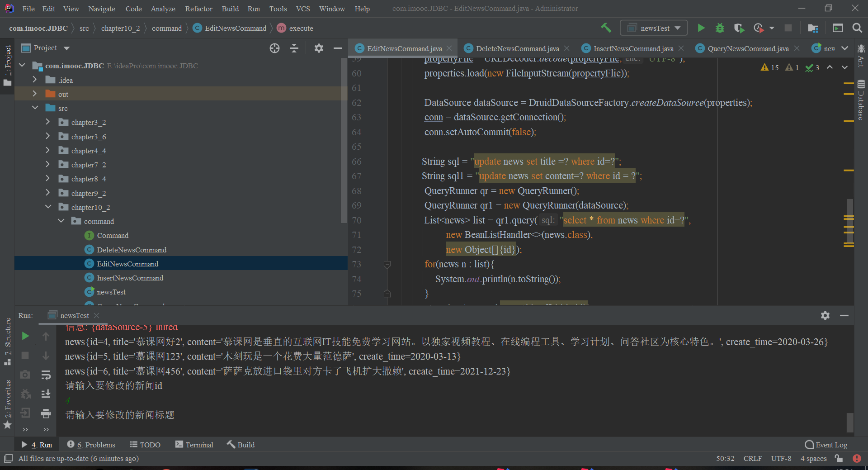Click the Build Project hammer icon

606,28
